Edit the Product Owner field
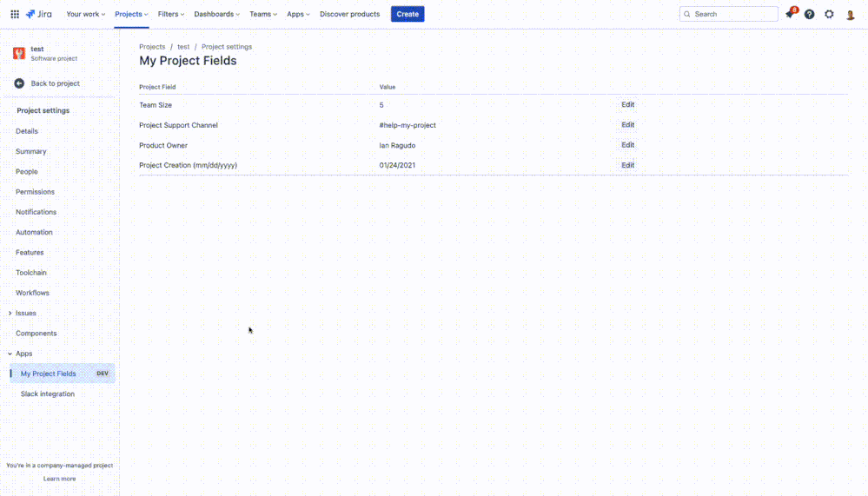This screenshot has width=868, height=496. [627, 145]
